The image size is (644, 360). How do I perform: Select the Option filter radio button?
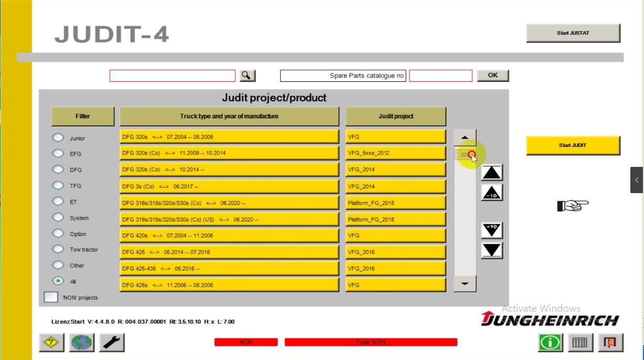(58, 234)
